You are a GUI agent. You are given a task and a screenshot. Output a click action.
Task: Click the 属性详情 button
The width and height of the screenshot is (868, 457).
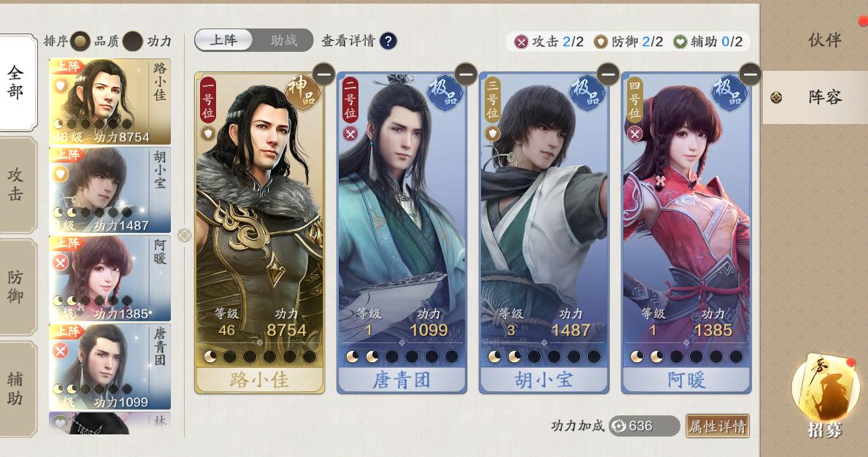718,426
